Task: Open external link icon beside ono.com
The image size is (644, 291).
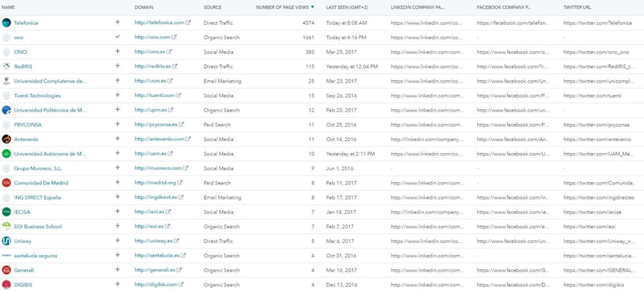Action: (174, 38)
